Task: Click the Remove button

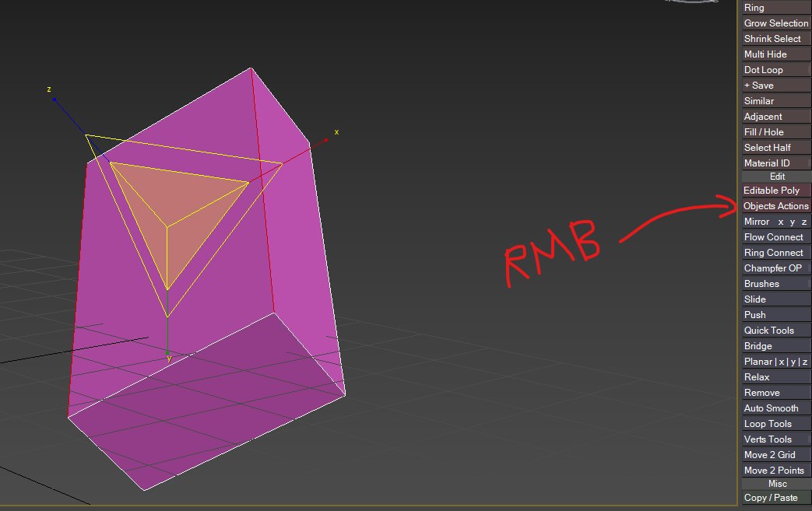Action: coord(776,393)
